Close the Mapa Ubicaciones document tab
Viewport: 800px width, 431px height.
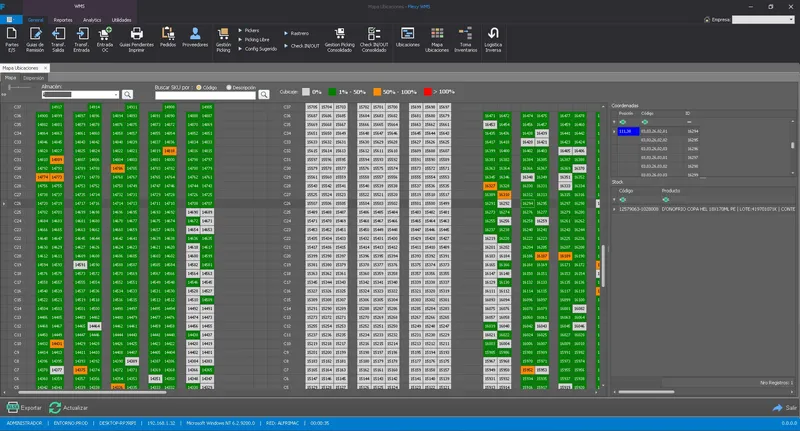[45, 67]
